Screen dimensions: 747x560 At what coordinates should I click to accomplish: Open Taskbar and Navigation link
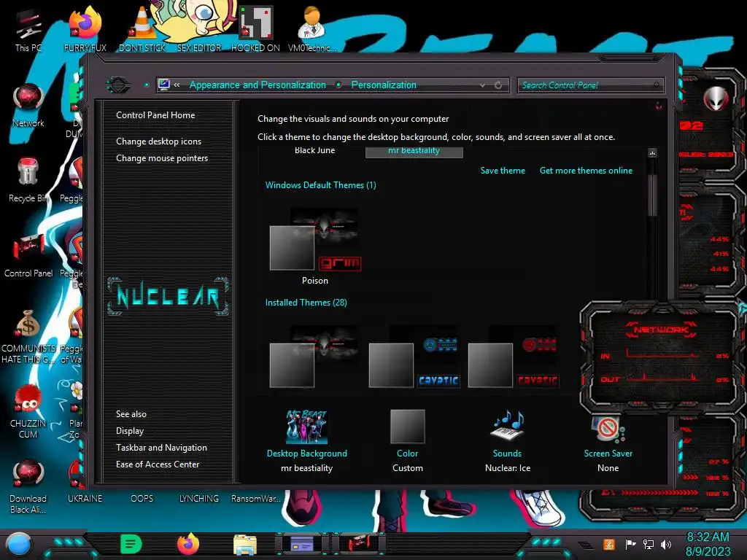161,448
